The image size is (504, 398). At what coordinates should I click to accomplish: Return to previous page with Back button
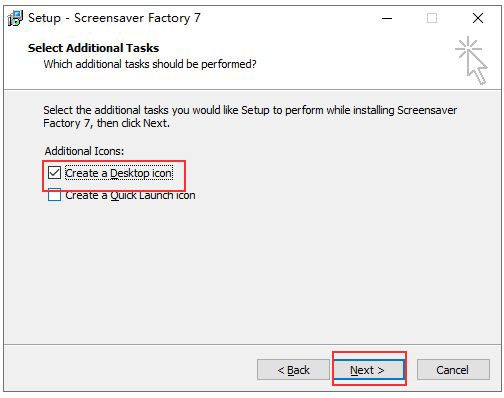[x=293, y=370]
